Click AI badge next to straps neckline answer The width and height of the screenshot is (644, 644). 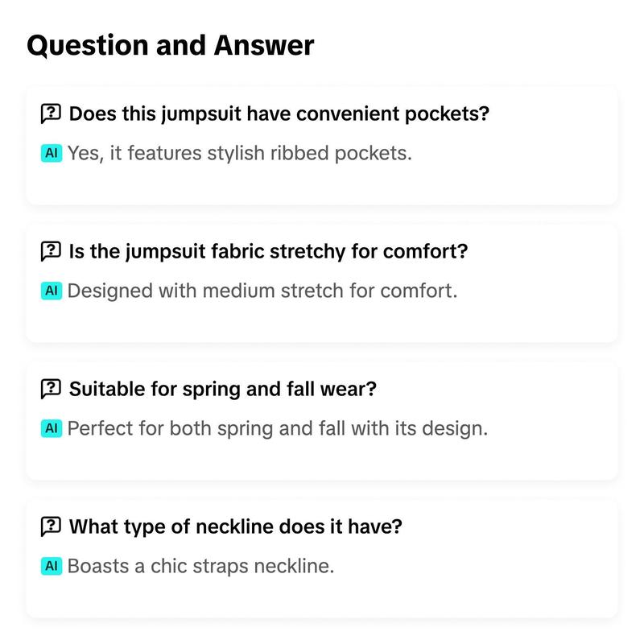pos(52,566)
